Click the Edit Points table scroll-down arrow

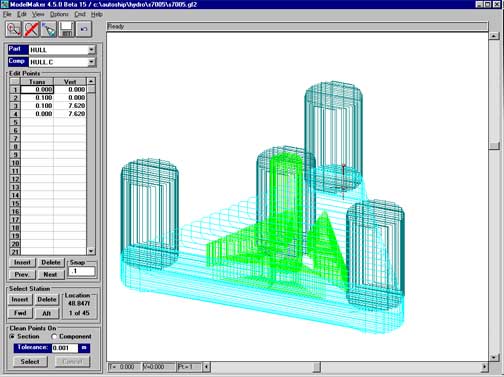[91, 251]
